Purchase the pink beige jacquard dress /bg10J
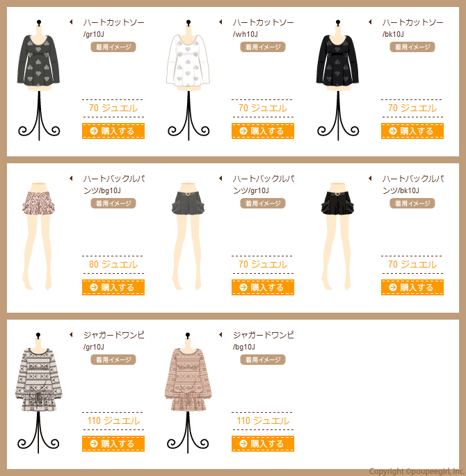This screenshot has width=466, height=476. coord(263,443)
